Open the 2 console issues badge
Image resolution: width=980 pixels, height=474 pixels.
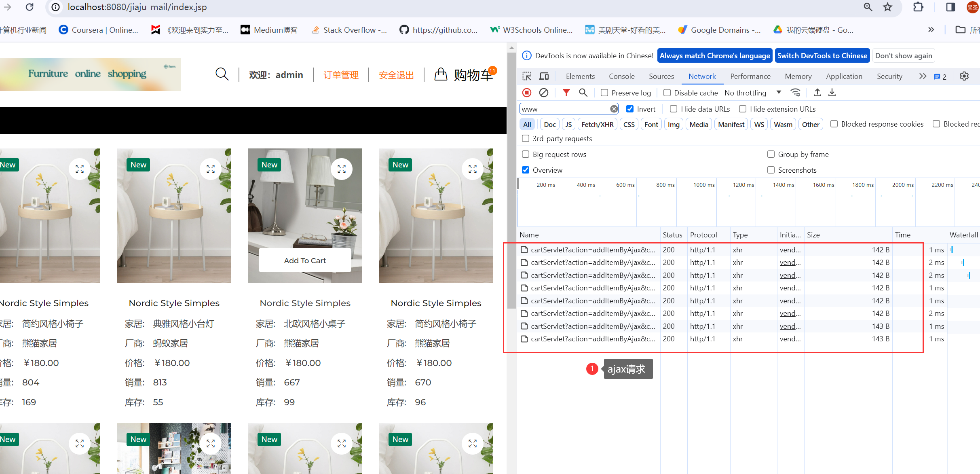pos(940,76)
